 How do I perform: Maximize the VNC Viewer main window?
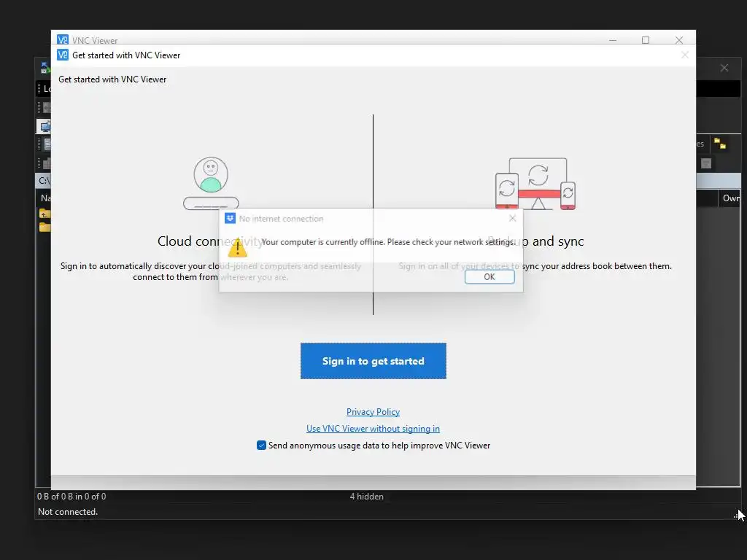coord(646,41)
